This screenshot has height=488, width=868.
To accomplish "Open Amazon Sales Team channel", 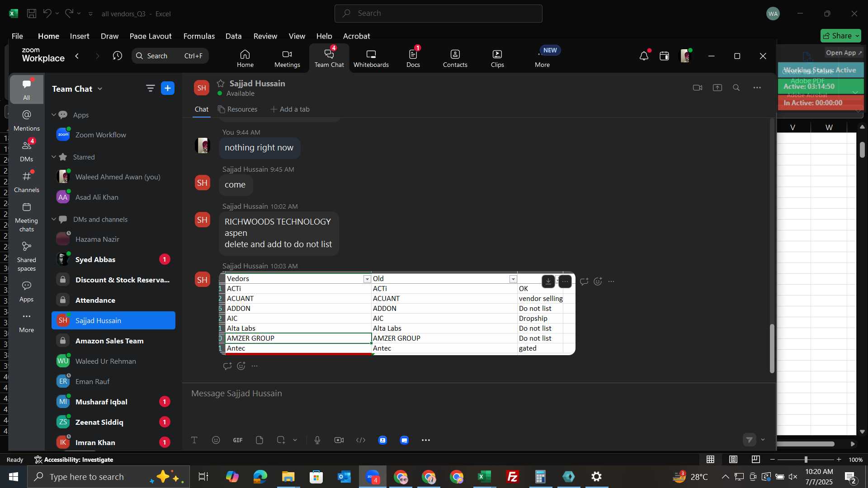I will click(x=113, y=341).
